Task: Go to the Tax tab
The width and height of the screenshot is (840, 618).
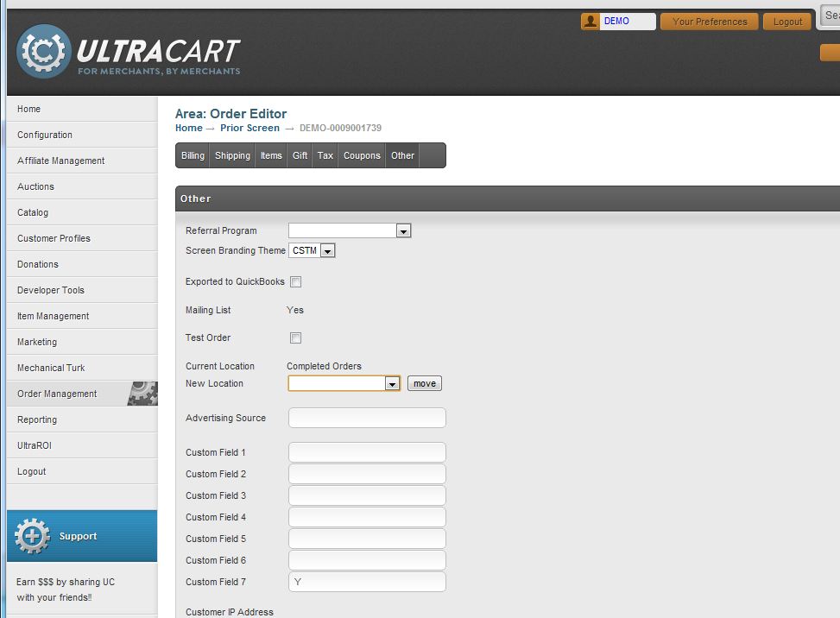Action: pyautogui.click(x=325, y=155)
